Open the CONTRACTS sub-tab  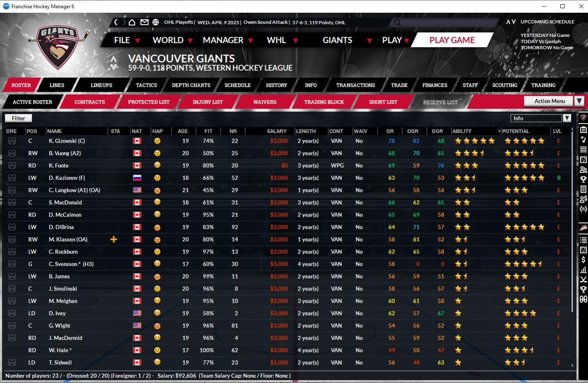point(90,102)
